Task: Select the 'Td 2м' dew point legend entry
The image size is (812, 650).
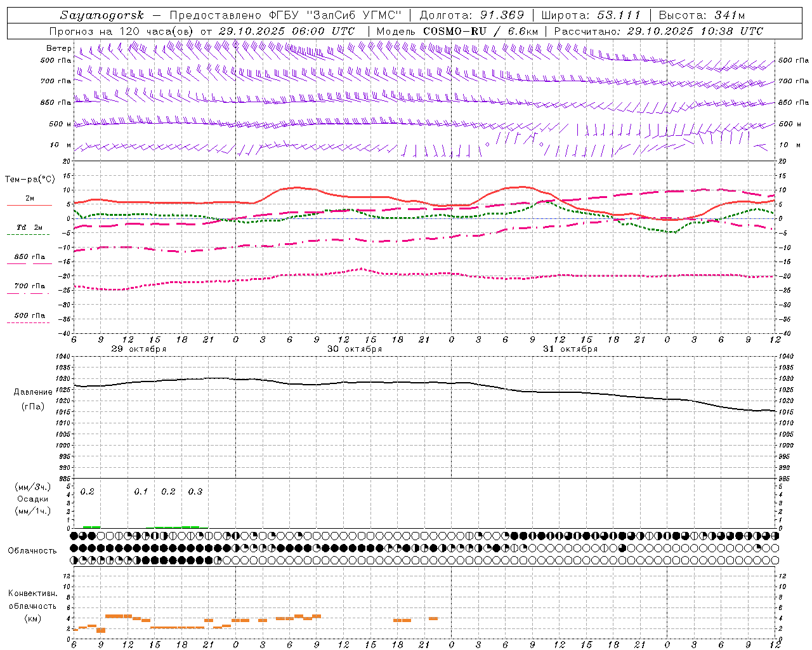Action: click(30, 227)
